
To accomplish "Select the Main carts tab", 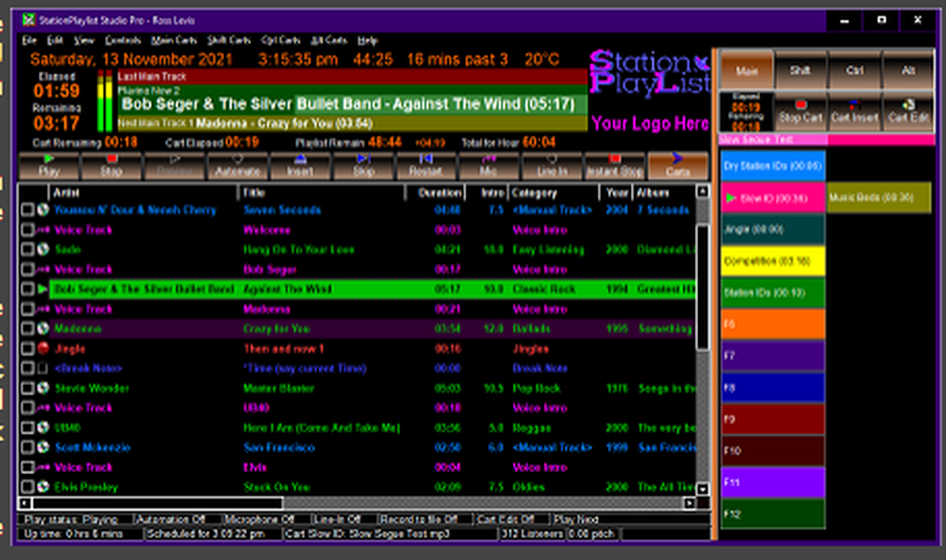I will point(746,70).
